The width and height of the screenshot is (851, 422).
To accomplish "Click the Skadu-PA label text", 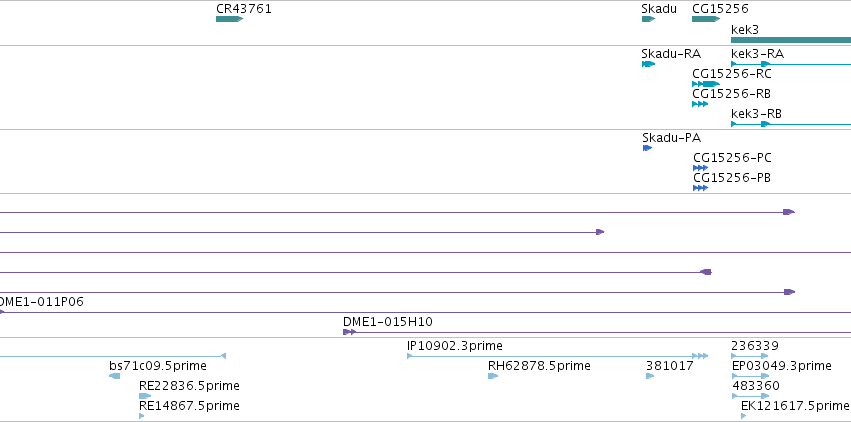I will point(671,138).
